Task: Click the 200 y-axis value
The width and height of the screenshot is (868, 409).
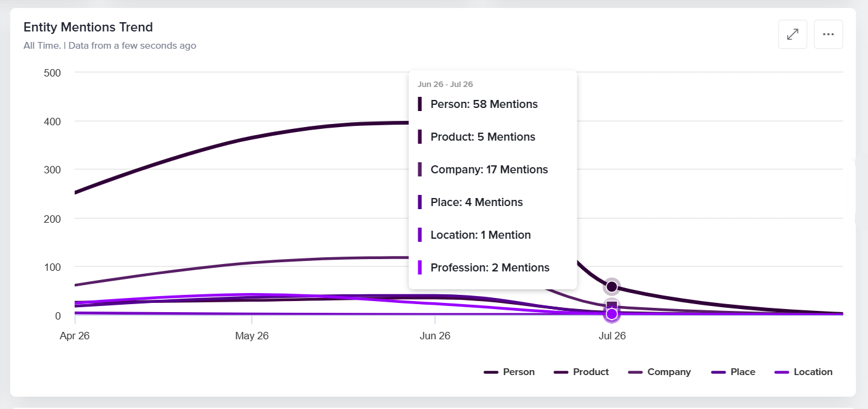Action: (52, 218)
